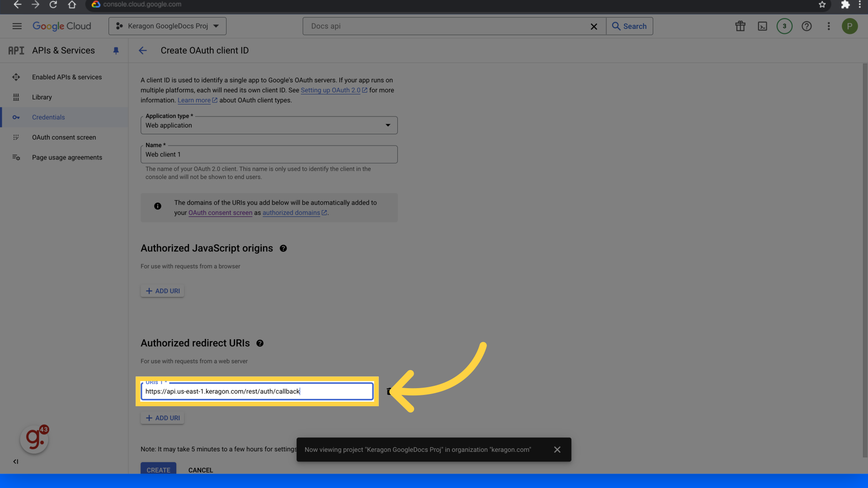Viewport: 868px width, 488px height.
Task: Focus the Name field Web client 1
Action: click(269, 155)
